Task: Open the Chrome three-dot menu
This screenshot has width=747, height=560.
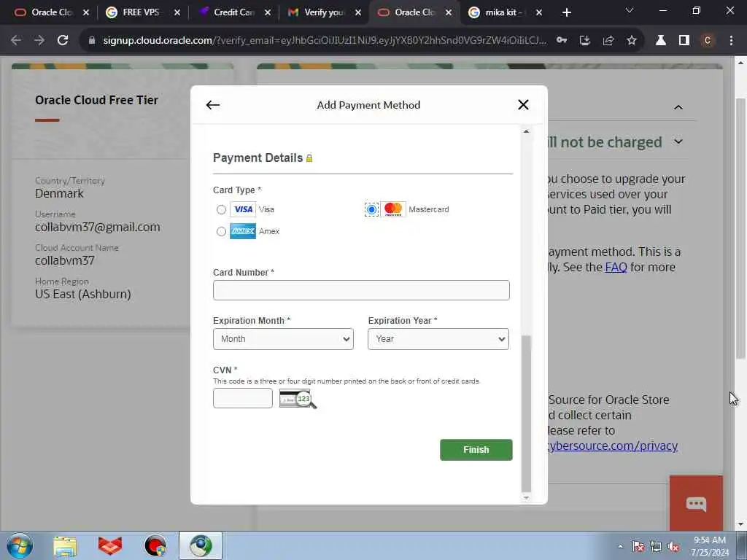Action: tap(731, 41)
